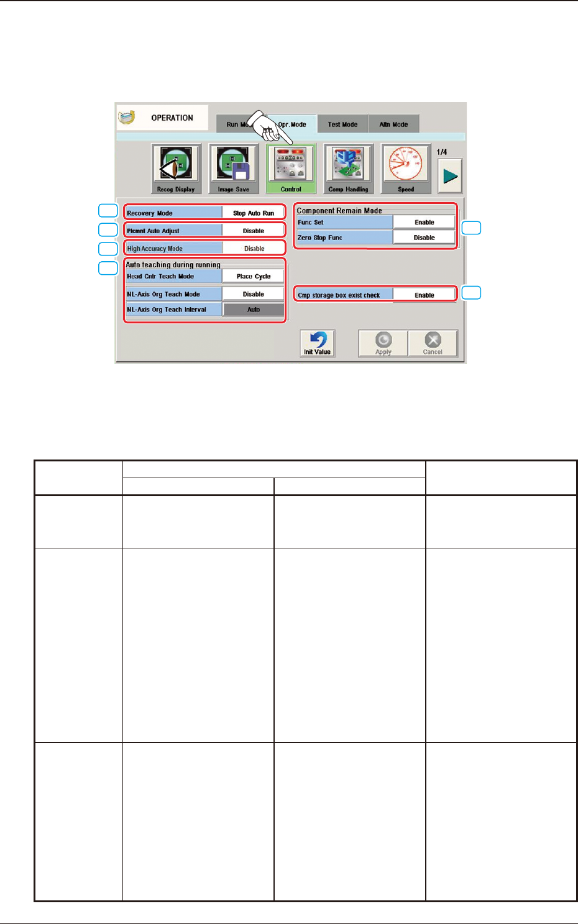Switch to the Opr.Mode tab
Viewport: 578px width, 924px height.
(x=291, y=123)
